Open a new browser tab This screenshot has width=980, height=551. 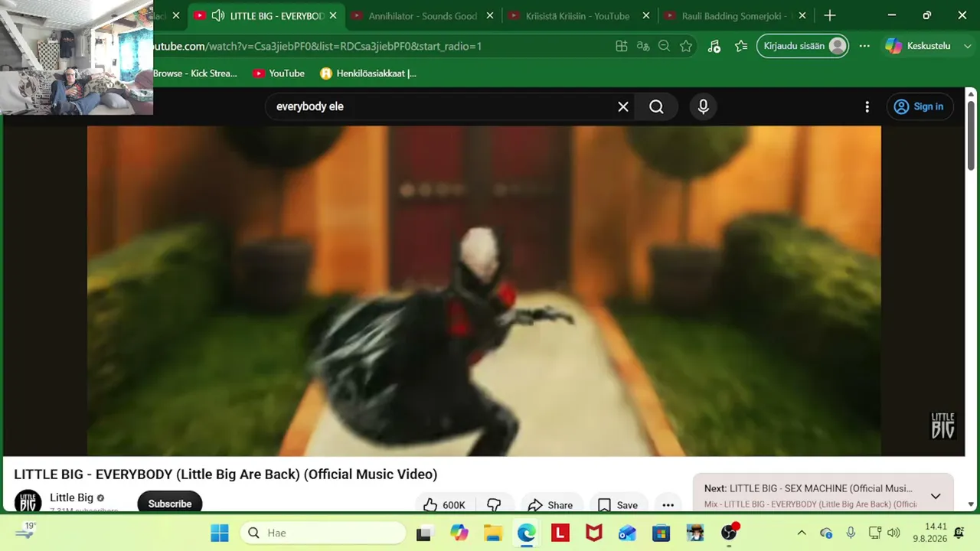830,15
